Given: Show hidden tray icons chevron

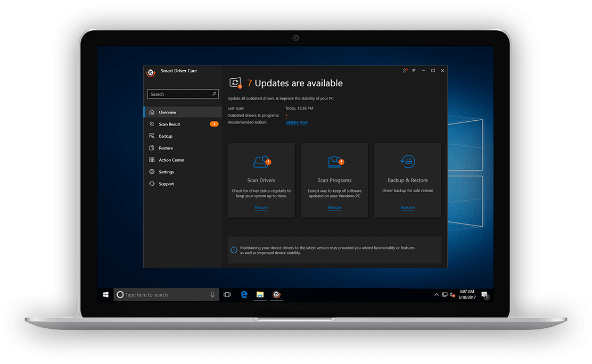Looking at the screenshot, I should tap(437, 294).
